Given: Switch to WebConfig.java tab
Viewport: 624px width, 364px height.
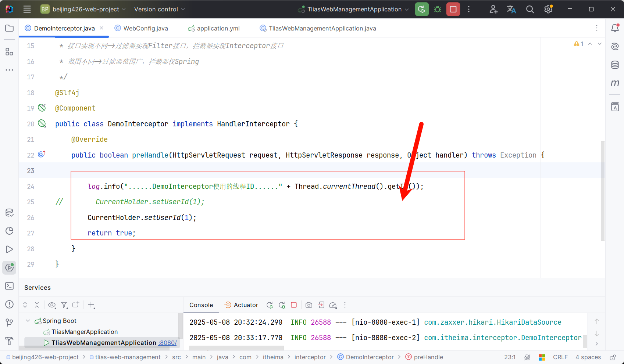Looking at the screenshot, I should pos(141,28).
